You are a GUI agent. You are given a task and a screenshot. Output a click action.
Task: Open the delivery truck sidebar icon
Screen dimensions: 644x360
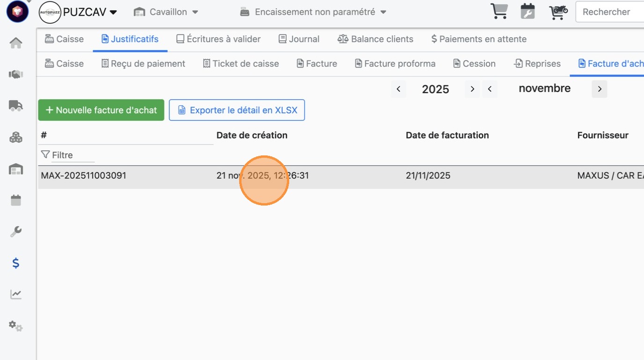(x=16, y=106)
